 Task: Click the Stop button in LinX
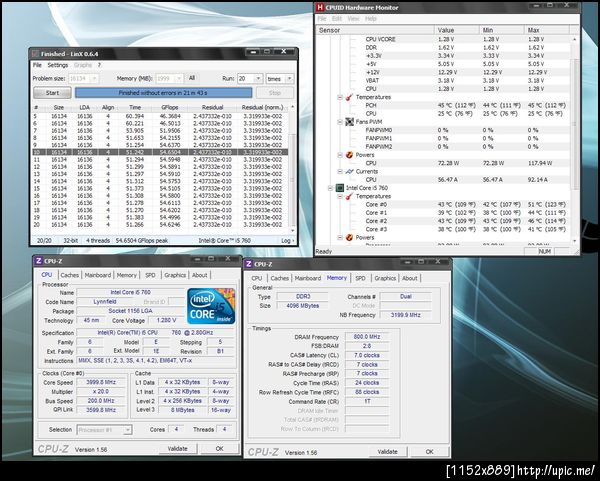[275, 93]
